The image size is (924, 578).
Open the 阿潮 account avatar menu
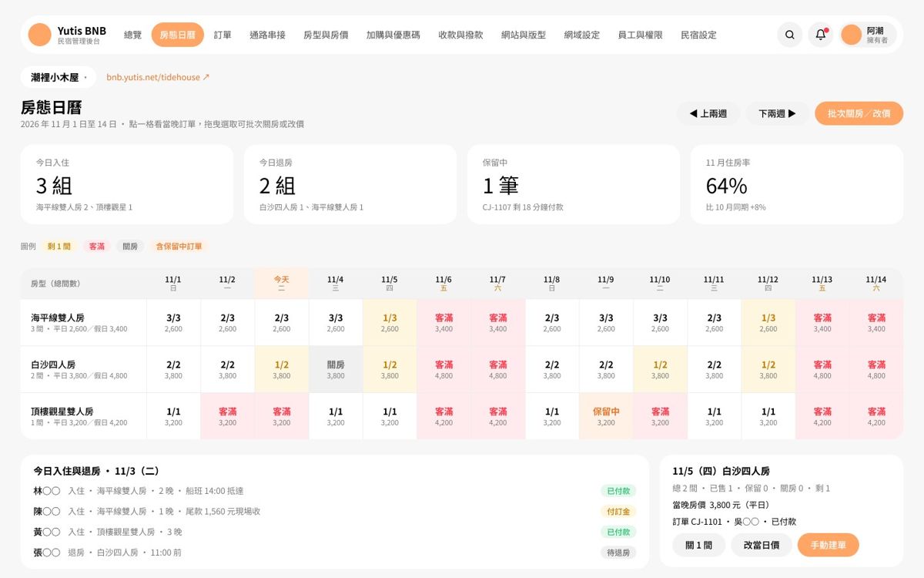click(x=869, y=35)
